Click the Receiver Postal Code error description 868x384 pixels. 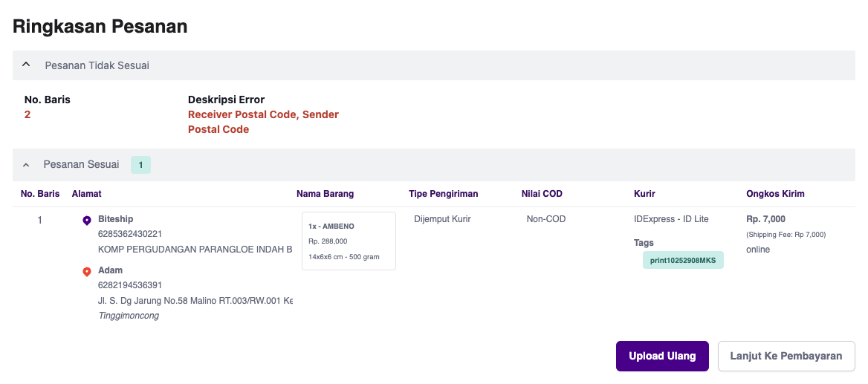264,122
